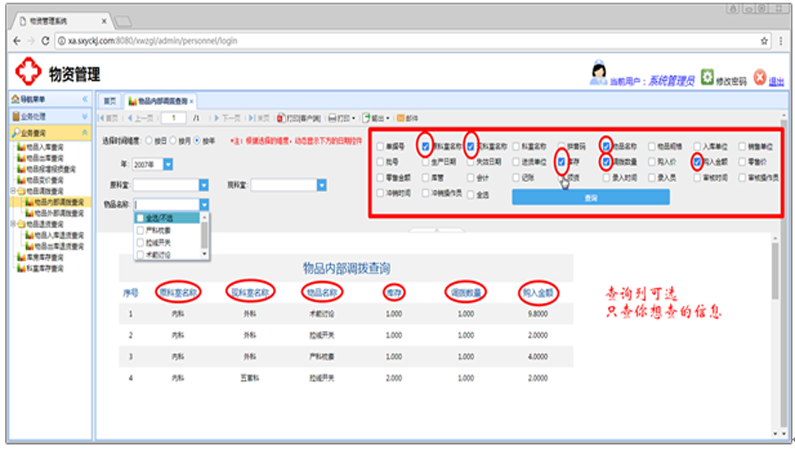Viewport: 795px width, 450px height.
Task: Check the 全选/不选 option in dropdown list
Action: click(x=139, y=217)
